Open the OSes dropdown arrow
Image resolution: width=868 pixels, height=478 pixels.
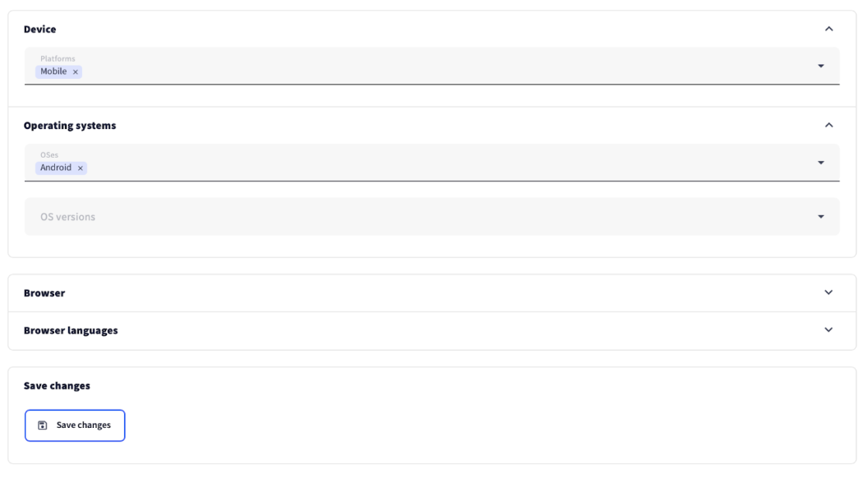820,163
